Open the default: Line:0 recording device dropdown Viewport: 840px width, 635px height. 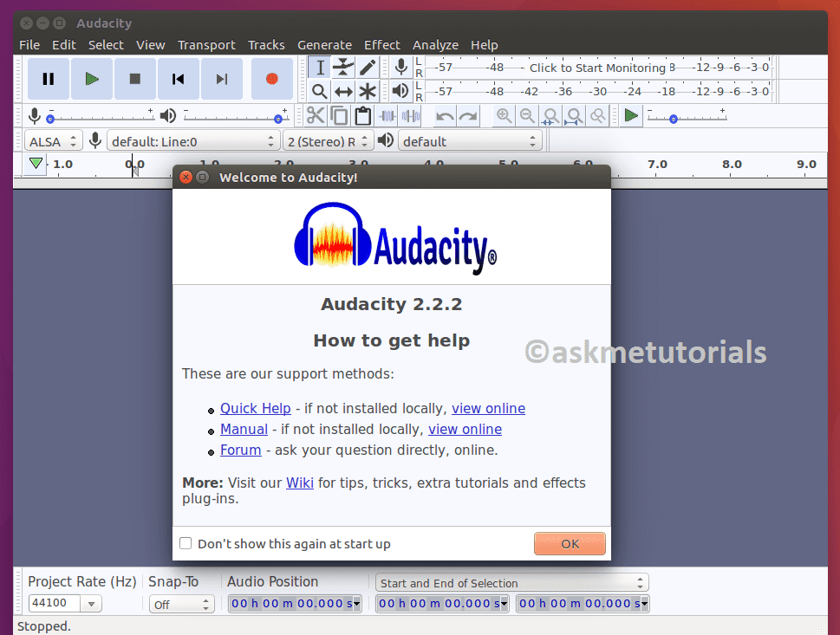193,141
